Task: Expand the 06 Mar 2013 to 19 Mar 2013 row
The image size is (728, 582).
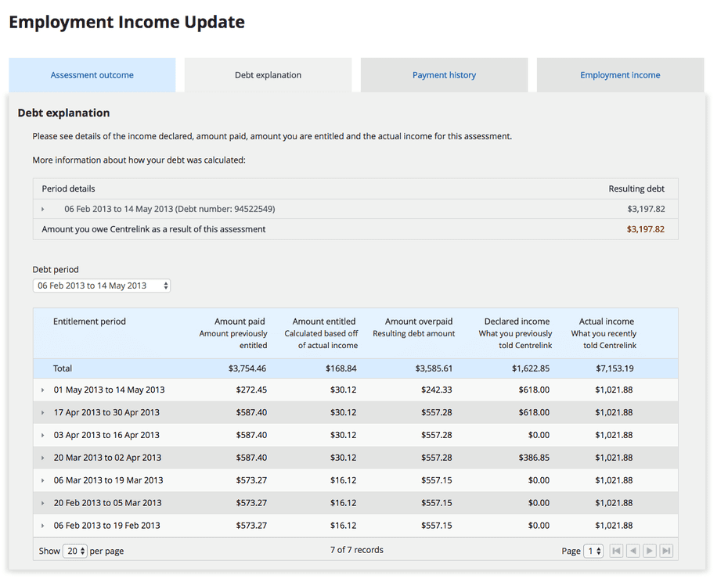Action: tap(43, 480)
